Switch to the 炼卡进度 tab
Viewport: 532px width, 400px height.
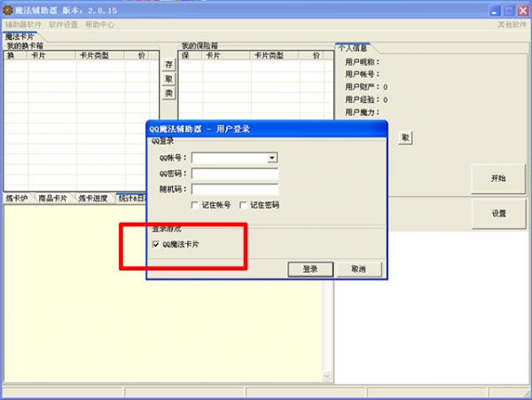pyautogui.click(x=93, y=198)
